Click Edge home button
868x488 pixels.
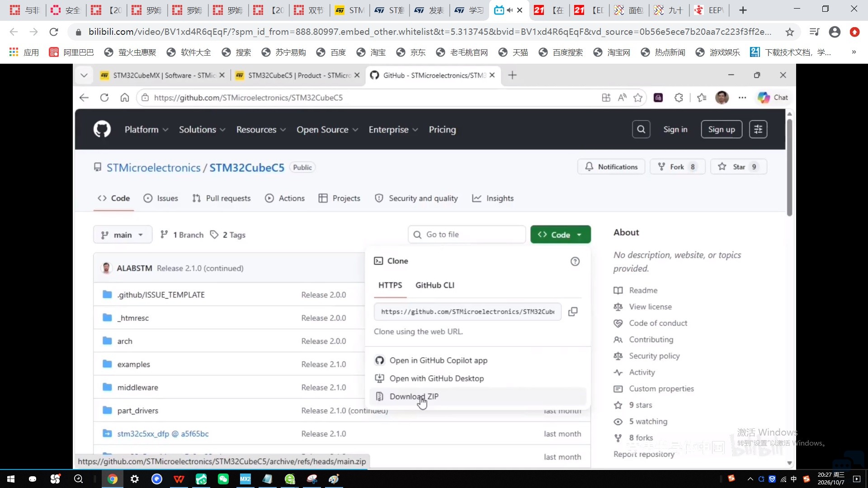click(x=124, y=98)
